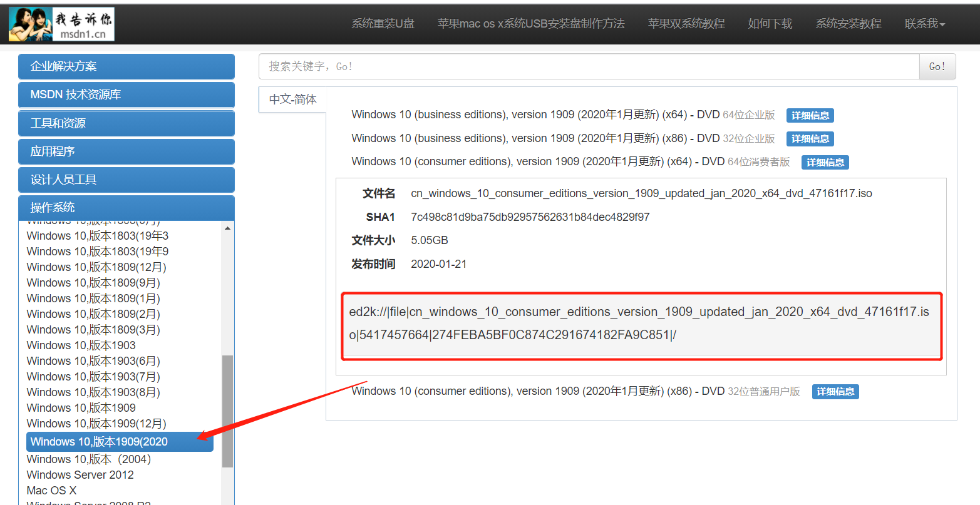Viewport: 980px width, 505px height.
Task: Select Windows Server 2012 item
Action: pyautogui.click(x=80, y=475)
